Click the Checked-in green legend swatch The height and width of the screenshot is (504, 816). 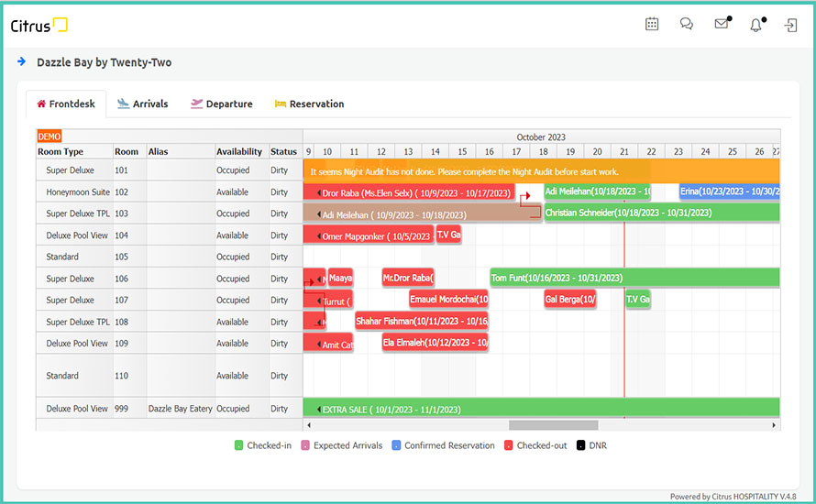coord(238,446)
